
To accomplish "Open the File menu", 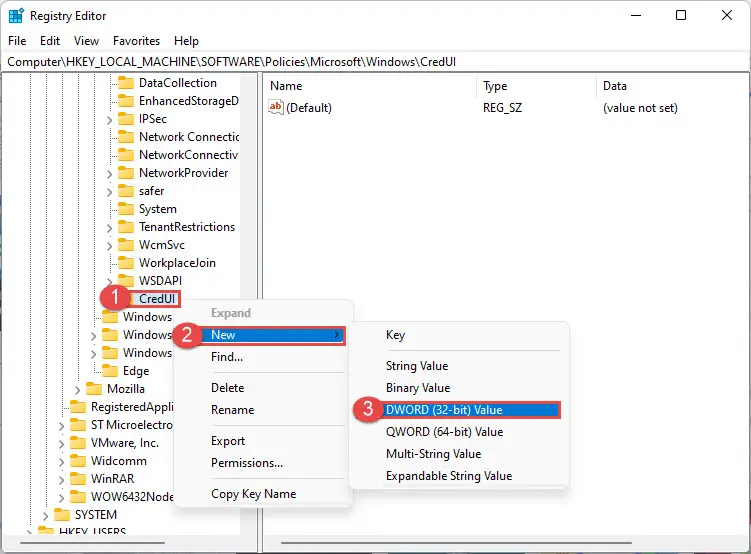I will (x=17, y=41).
